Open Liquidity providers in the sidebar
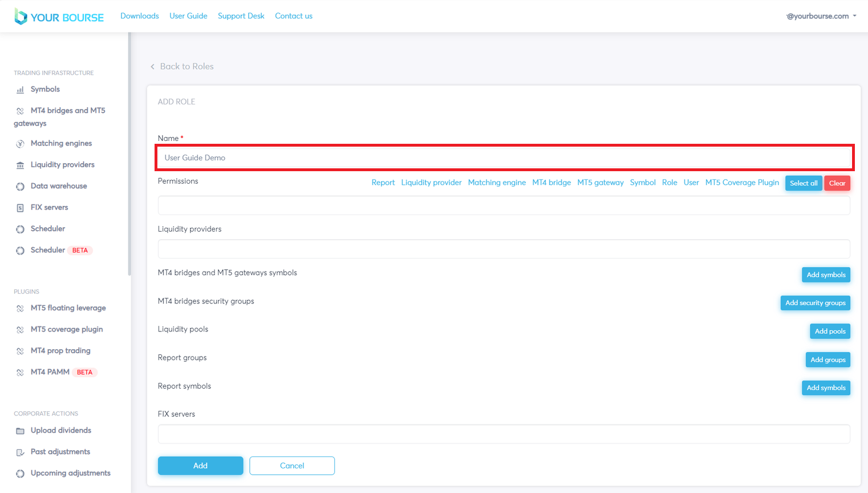Image resolution: width=868 pixels, height=493 pixels. (x=63, y=164)
